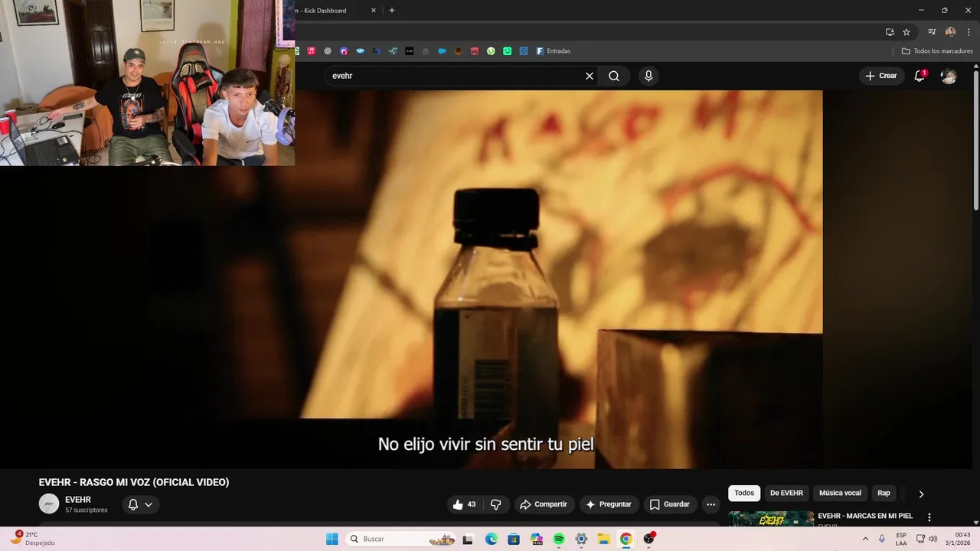The image size is (980, 551).
Task: Open the MARCAS EN MI PIEL video thumbnail
Action: point(771,518)
